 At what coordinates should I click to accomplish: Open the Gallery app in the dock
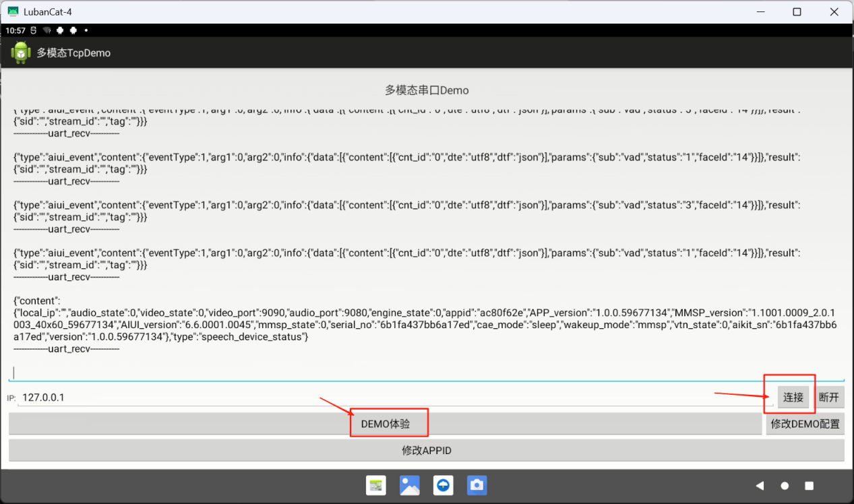410,485
